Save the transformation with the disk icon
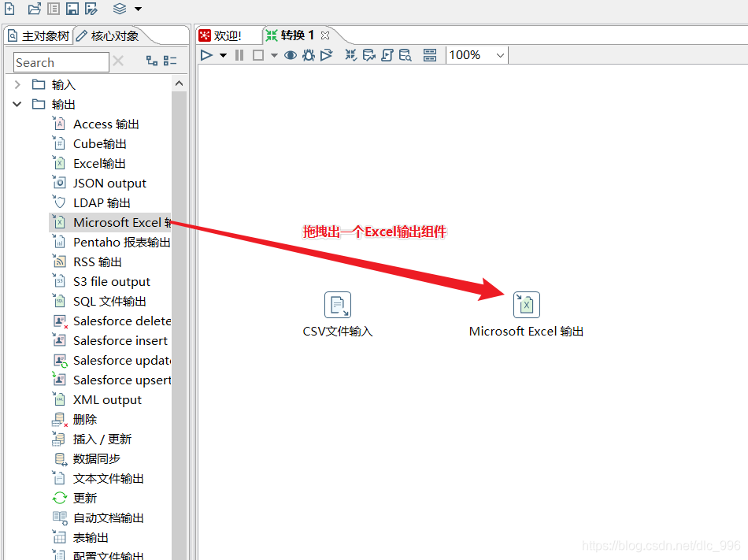Screen dimensions: 748x560 pos(72,9)
